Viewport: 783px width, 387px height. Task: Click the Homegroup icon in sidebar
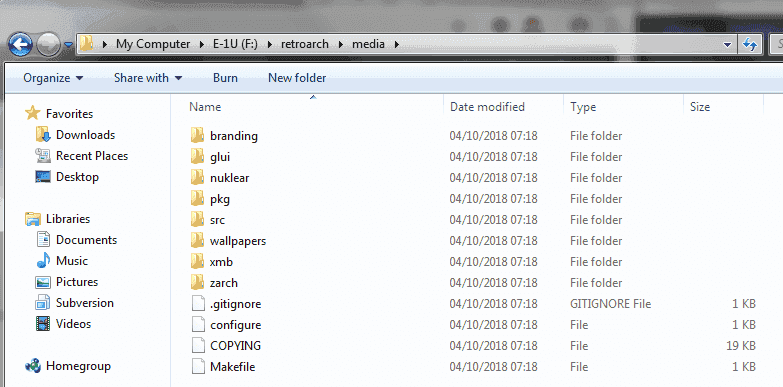(33, 366)
